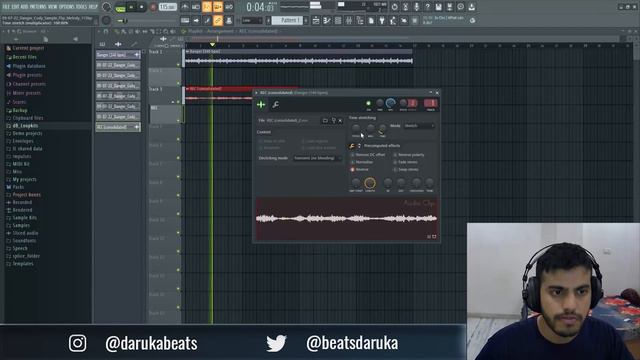Open the snap Line dropdown
This screenshot has width=640, height=360.
coord(252,20)
